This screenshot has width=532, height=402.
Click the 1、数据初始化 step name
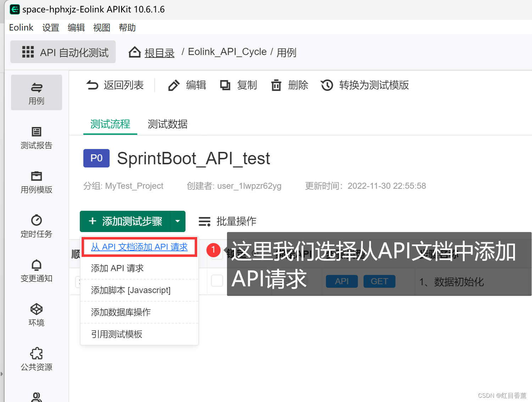pyautogui.click(x=451, y=282)
